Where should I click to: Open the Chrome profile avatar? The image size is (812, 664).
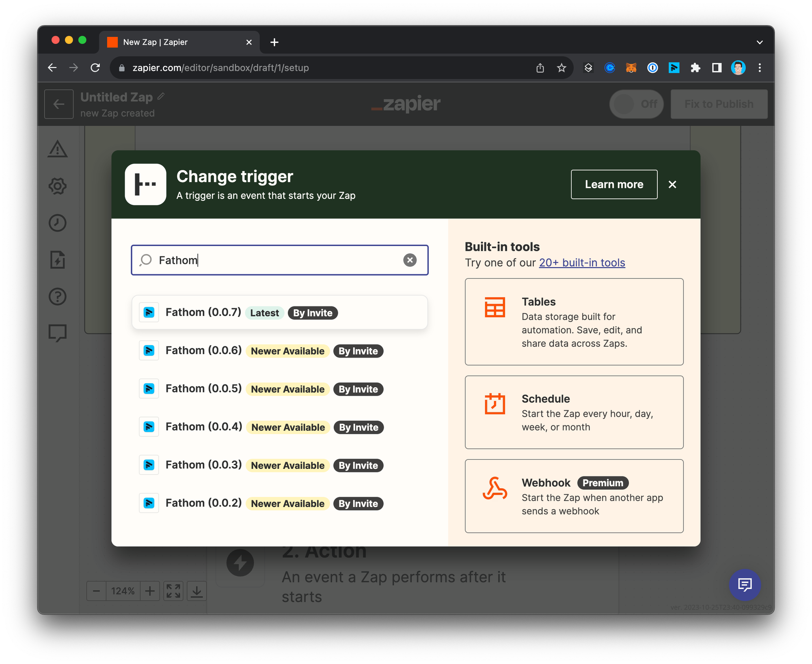(x=738, y=68)
